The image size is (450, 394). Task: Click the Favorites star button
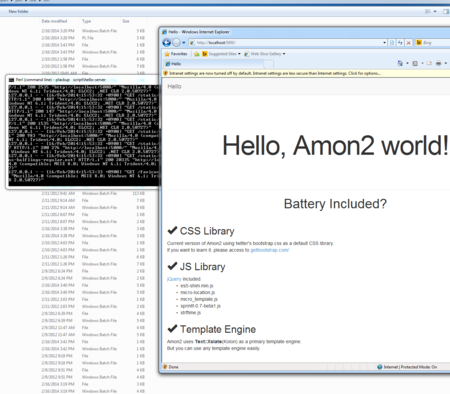click(176, 54)
